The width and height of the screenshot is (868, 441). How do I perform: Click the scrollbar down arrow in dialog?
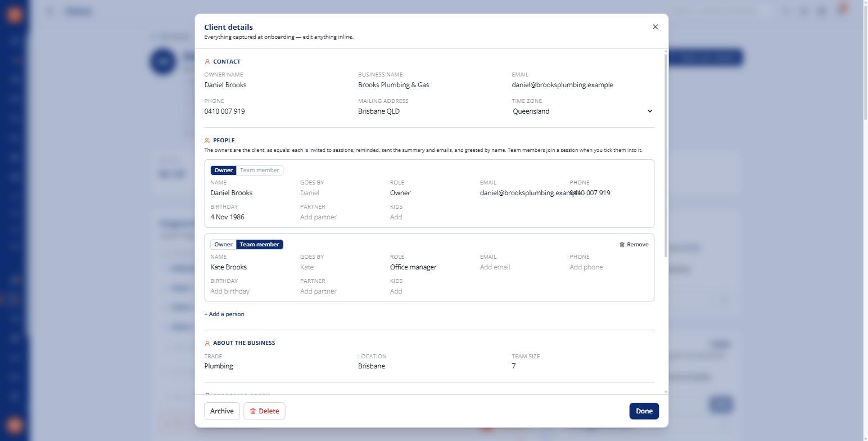coord(666,392)
